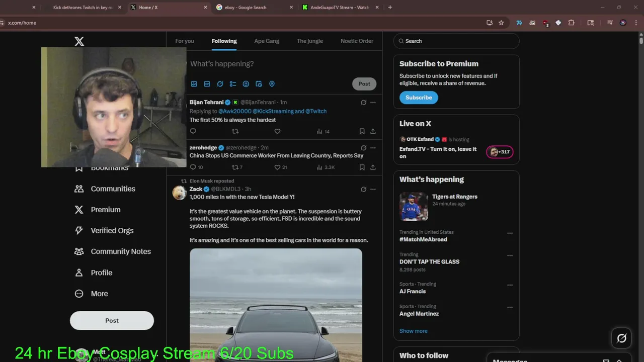The width and height of the screenshot is (644, 362).
Task: Switch to For you tab
Action: coord(185,41)
